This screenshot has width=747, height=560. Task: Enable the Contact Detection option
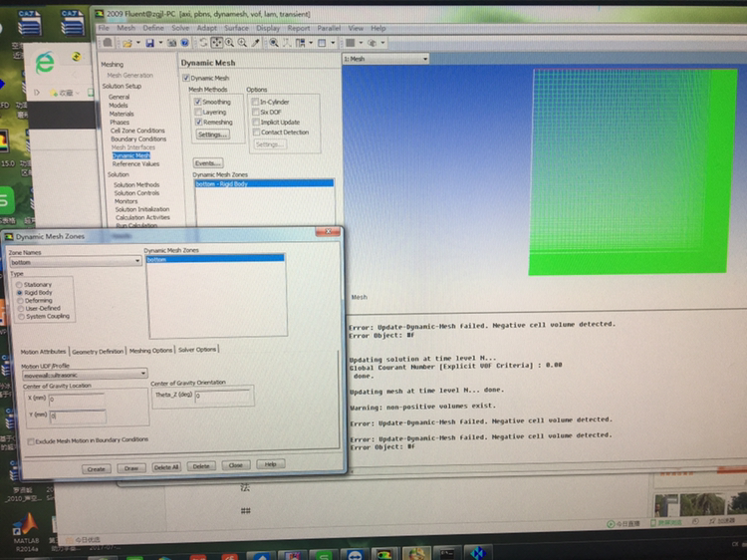(257, 132)
